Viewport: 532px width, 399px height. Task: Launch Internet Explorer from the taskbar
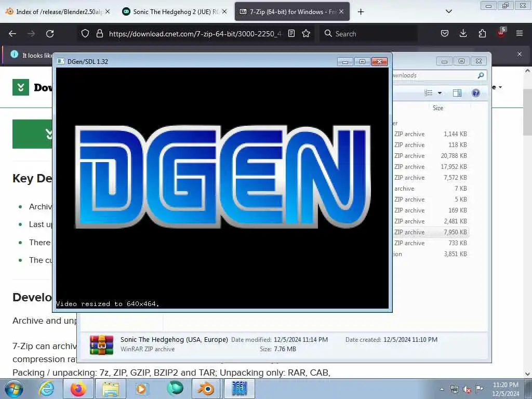coord(46,389)
